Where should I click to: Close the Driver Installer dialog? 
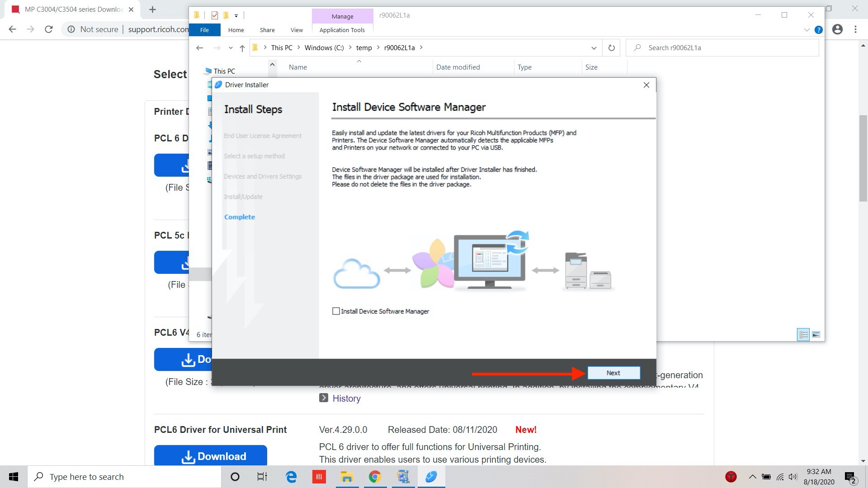(646, 85)
